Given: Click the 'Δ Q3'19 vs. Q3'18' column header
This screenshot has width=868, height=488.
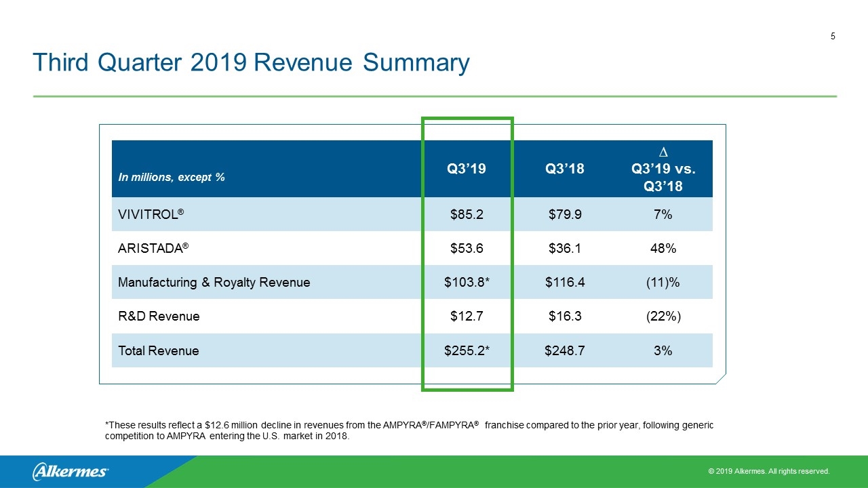Looking at the screenshot, I should (663, 169).
